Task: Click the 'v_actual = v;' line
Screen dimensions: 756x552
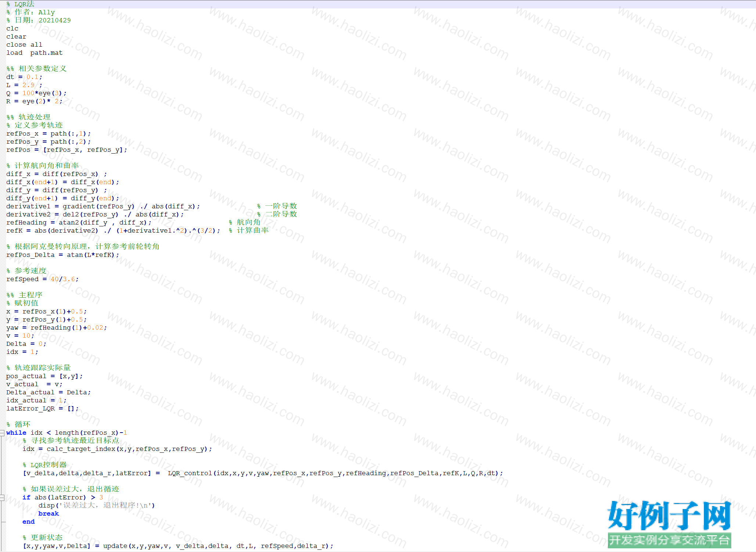Action: click(x=35, y=384)
